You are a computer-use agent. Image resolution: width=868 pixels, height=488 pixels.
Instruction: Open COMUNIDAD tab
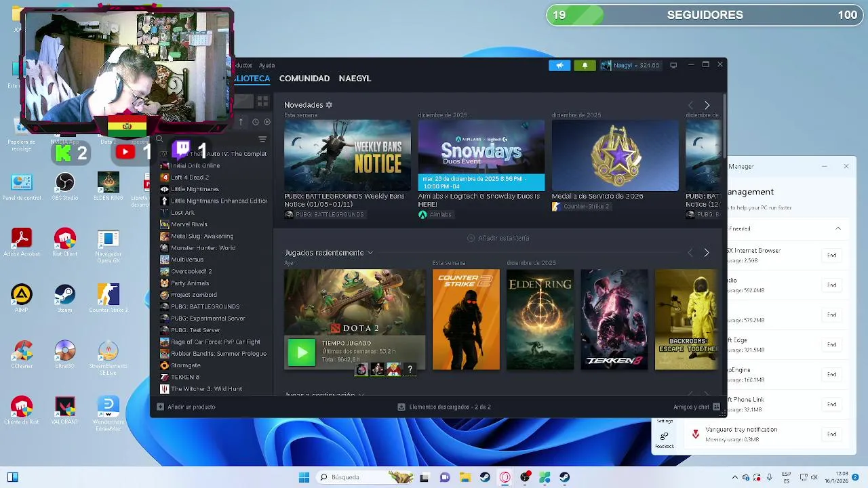point(304,79)
